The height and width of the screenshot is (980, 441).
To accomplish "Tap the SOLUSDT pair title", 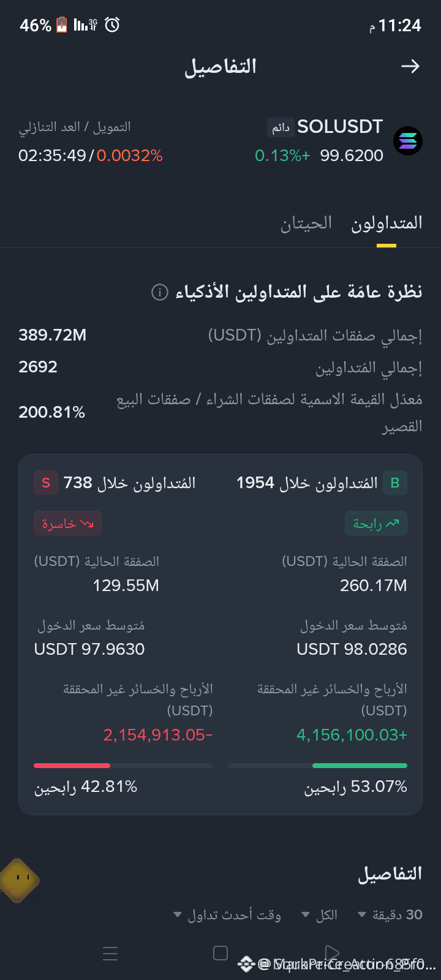I will [x=340, y=127].
